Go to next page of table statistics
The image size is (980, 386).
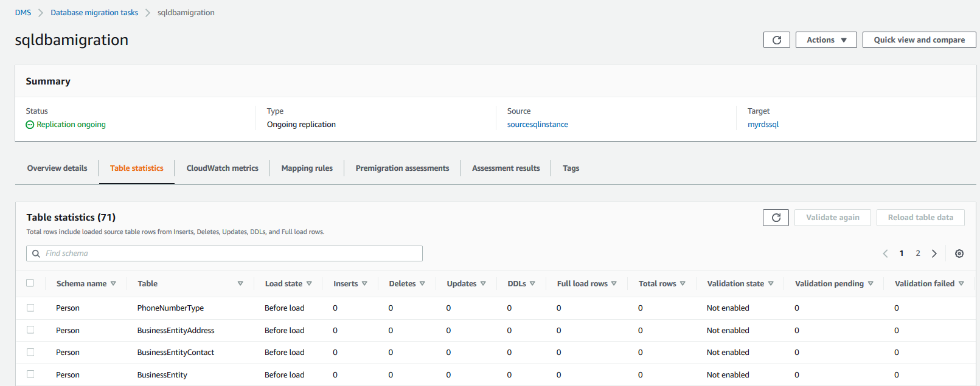click(934, 253)
